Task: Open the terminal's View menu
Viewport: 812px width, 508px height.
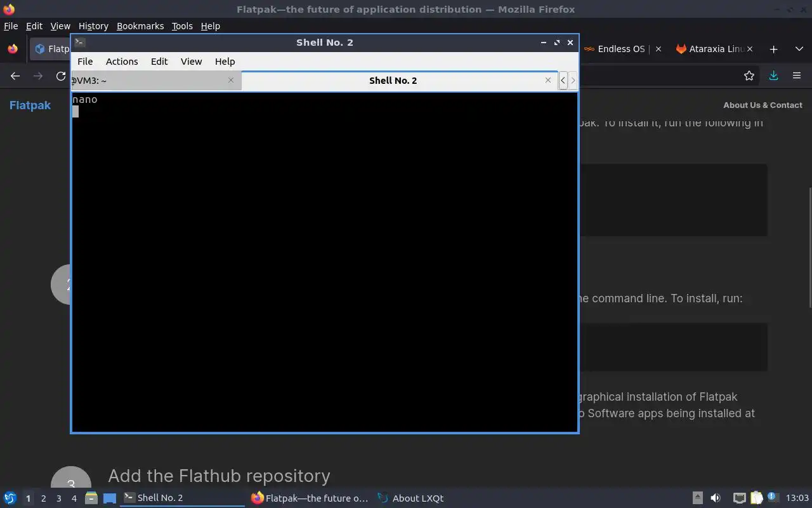Action: [191, 62]
